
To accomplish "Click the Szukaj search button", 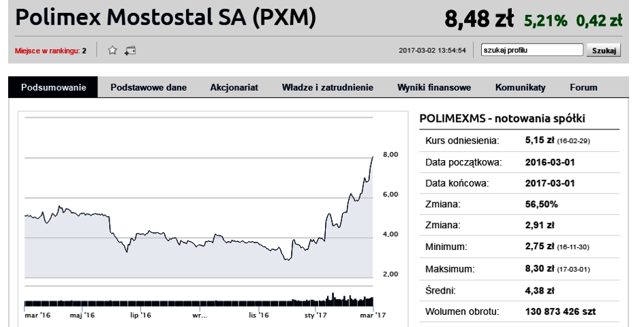I will click(x=603, y=50).
